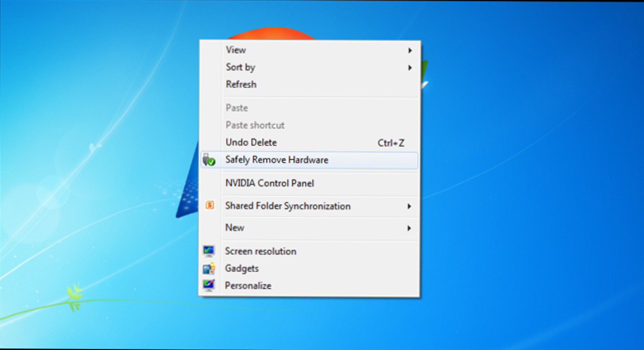Expand the Sort by submenu arrow
Viewport: 644px width, 350px height.
[x=409, y=67]
